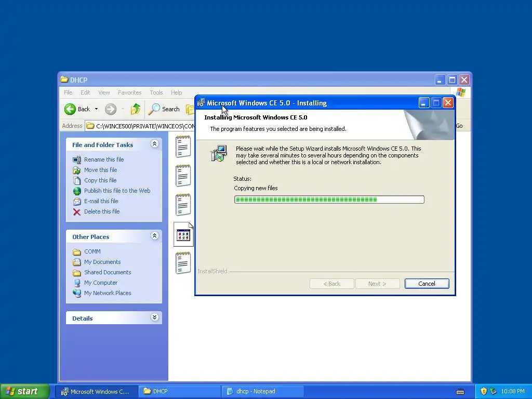Open the Help menu in DHCP window
The image size is (532, 399).
coord(176,92)
